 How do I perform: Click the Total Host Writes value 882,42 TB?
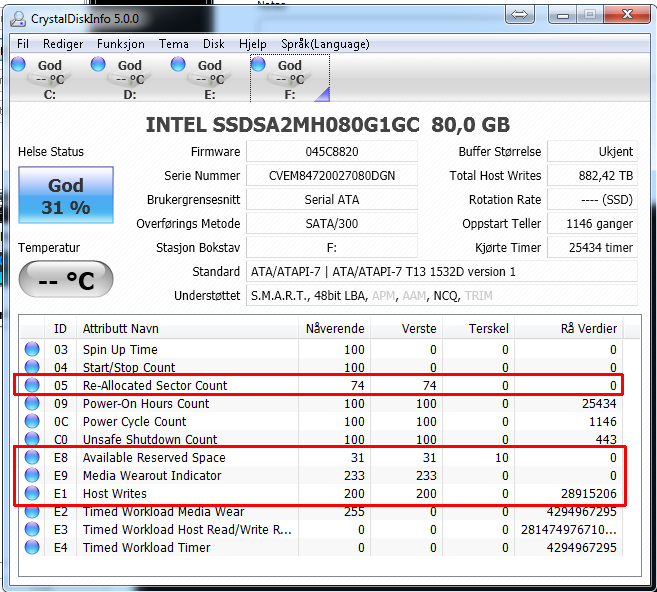coord(592,175)
